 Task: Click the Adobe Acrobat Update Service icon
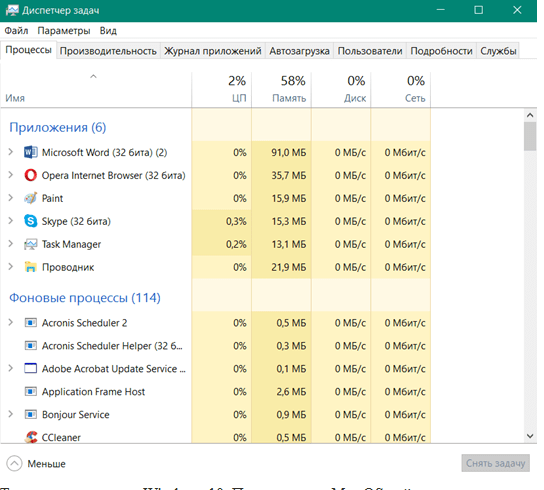click(31, 369)
